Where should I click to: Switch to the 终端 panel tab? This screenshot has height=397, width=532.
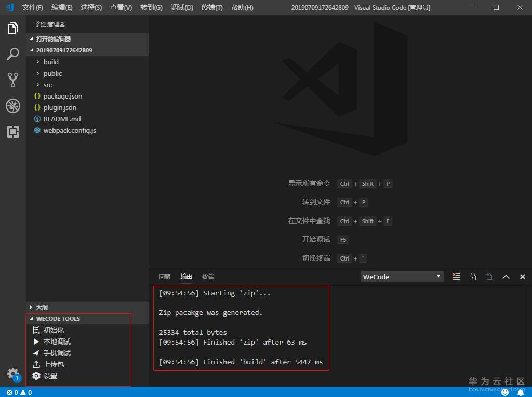(208, 277)
